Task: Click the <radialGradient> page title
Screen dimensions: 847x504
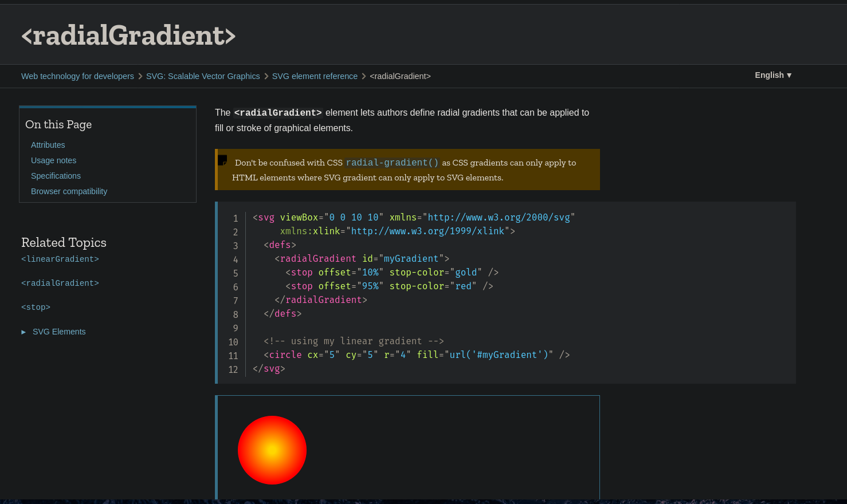Action: (128, 36)
